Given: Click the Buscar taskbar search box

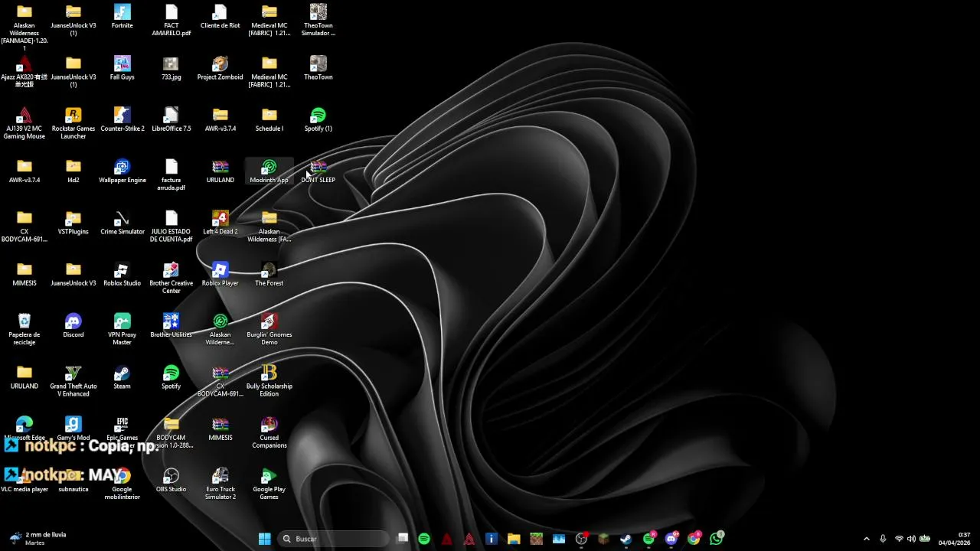Looking at the screenshot, I should pos(332,539).
